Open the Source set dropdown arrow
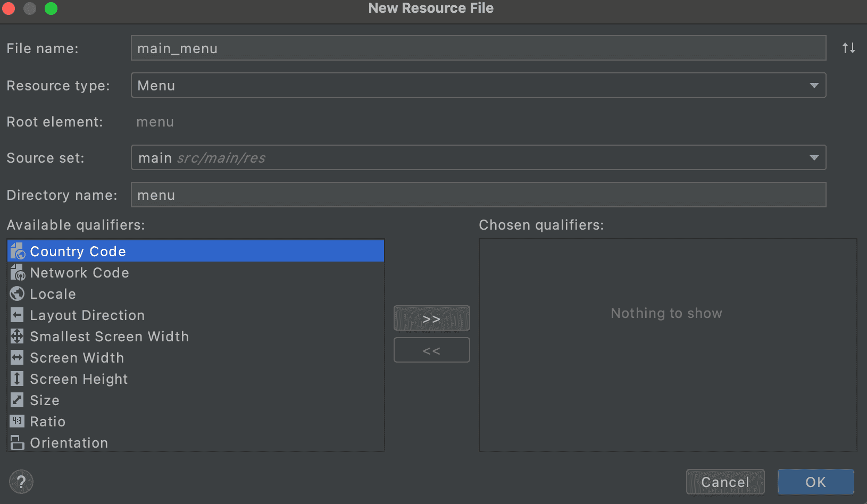Viewport: 867px width, 504px height. click(813, 158)
